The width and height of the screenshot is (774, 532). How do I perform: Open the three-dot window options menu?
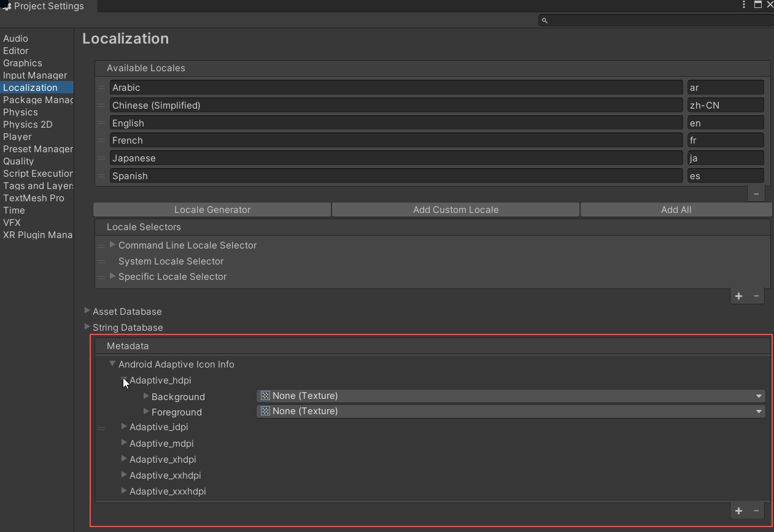(x=744, y=5)
